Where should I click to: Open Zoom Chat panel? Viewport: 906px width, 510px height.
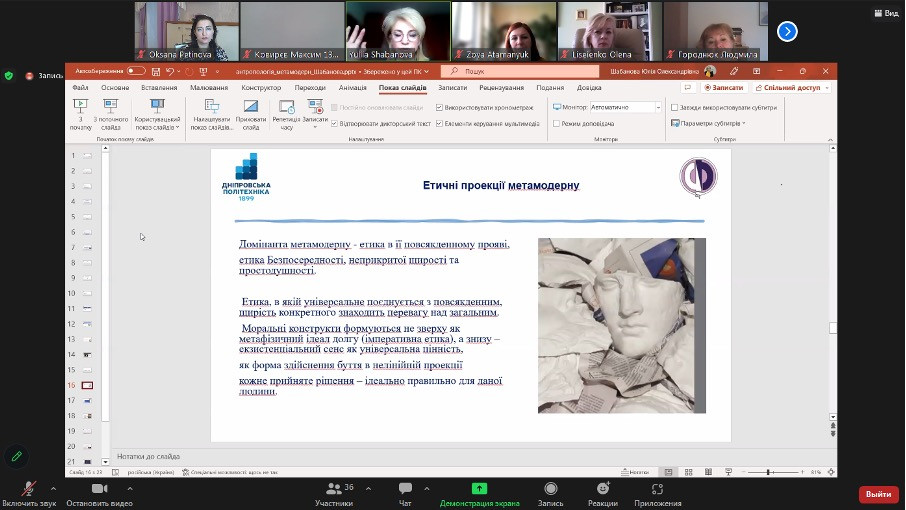(405, 493)
